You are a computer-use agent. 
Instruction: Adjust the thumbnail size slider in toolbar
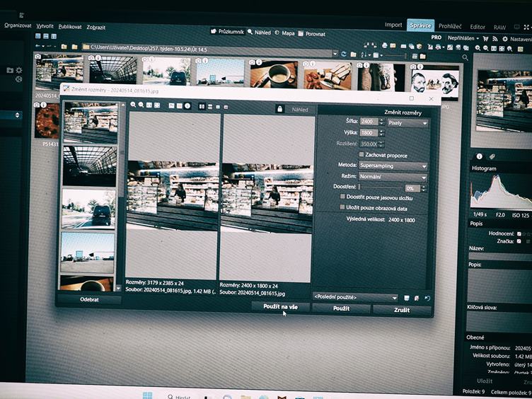[x=395, y=55]
